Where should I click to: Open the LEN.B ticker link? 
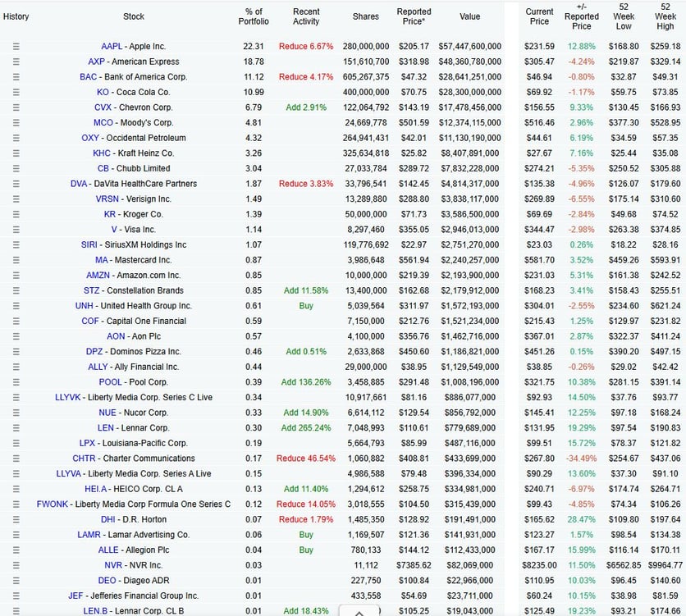(x=95, y=611)
